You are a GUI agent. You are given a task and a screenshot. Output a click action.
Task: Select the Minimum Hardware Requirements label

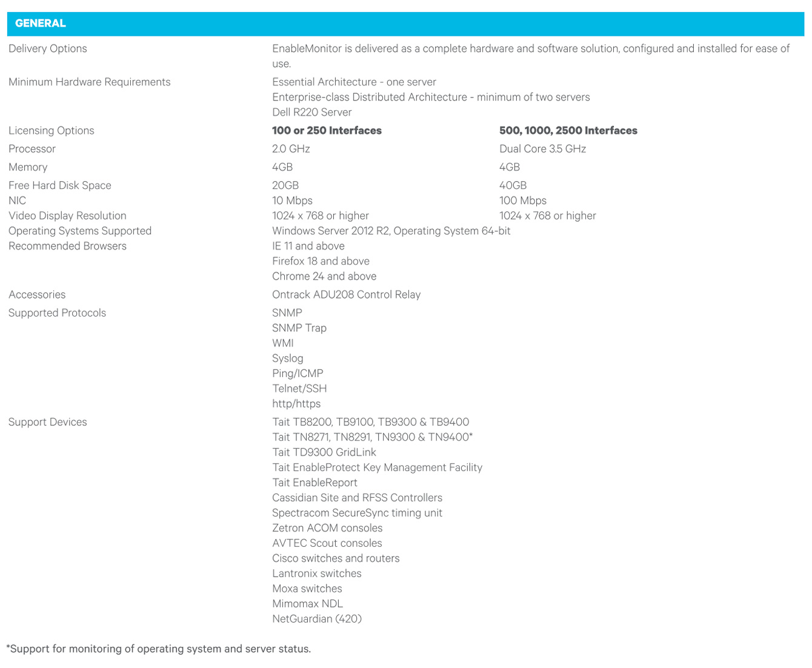pos(90,82)
